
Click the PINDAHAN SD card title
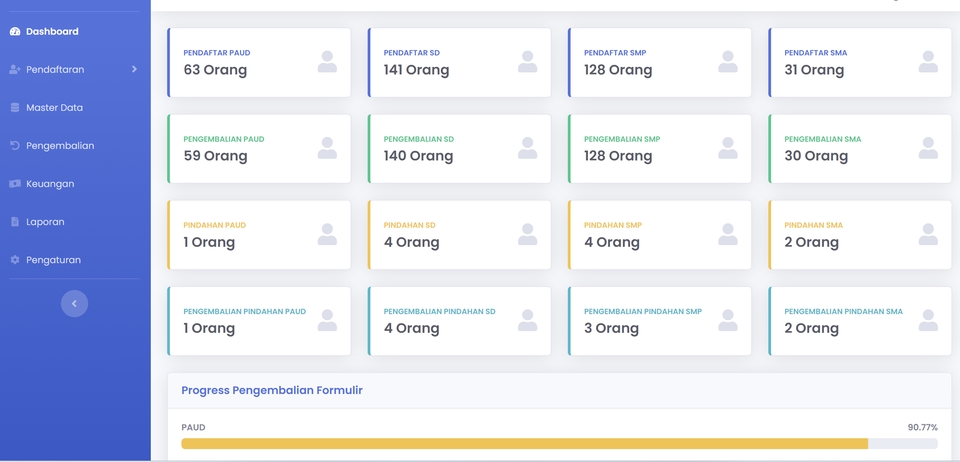pos(410,225)
